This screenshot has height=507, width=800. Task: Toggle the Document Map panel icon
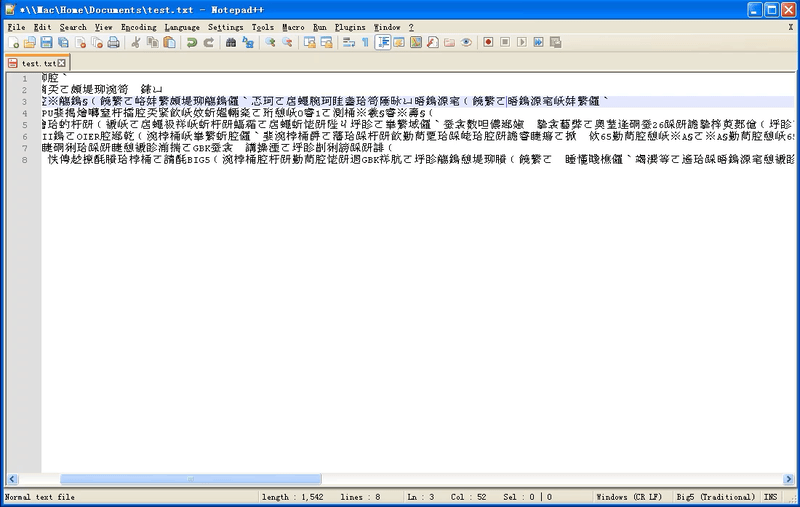(416, 43)
